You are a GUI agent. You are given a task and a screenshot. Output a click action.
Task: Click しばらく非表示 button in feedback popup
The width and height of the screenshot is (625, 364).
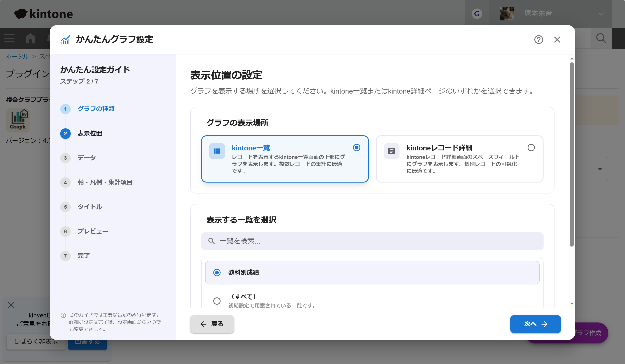pos(36,341)
